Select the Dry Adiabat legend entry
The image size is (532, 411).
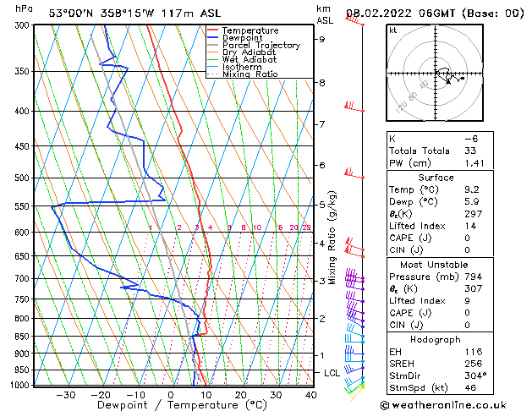click(249, 52)
